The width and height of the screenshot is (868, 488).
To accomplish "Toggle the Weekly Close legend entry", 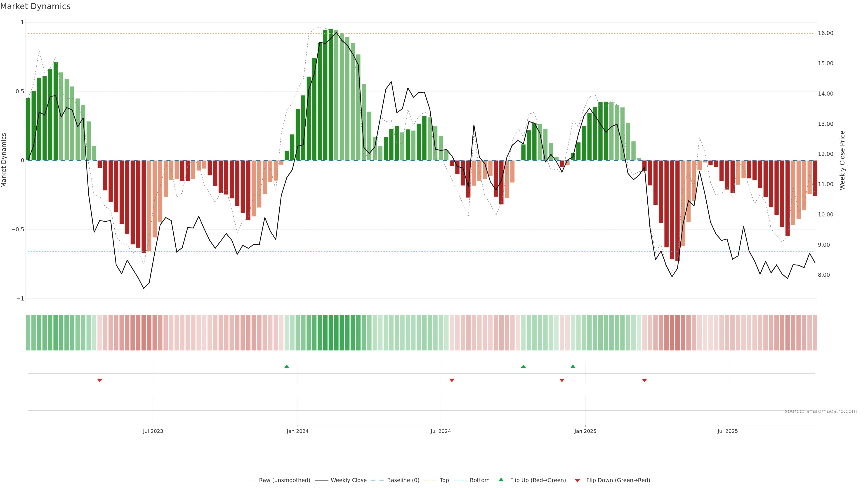I will tap(348, 480).
